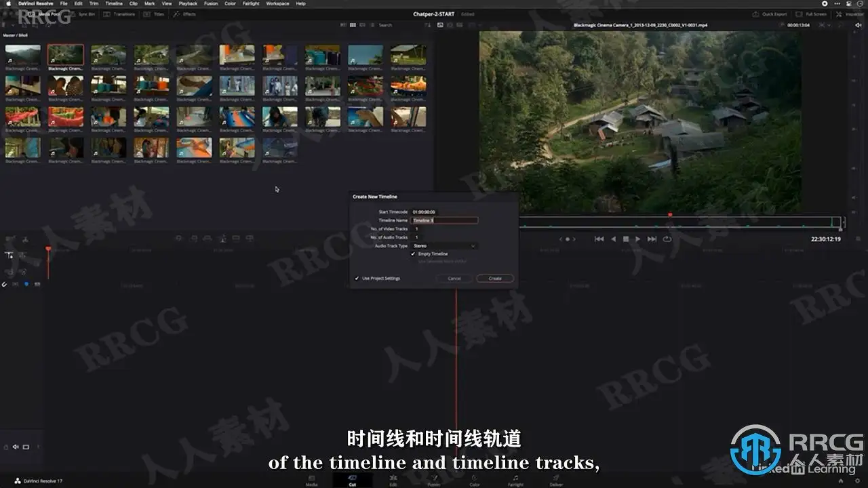Switch to the Fusion page
Viewport: 868px width, 488px height.
tap(434, 481)
